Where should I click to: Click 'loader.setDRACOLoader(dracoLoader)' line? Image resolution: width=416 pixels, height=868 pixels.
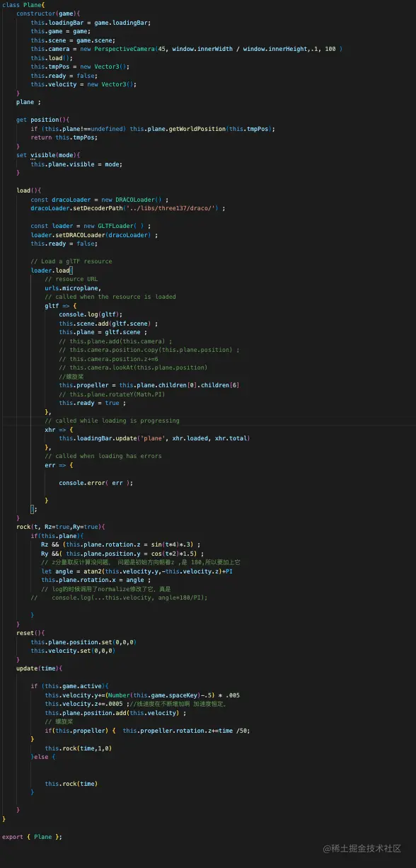click(94, 235)
